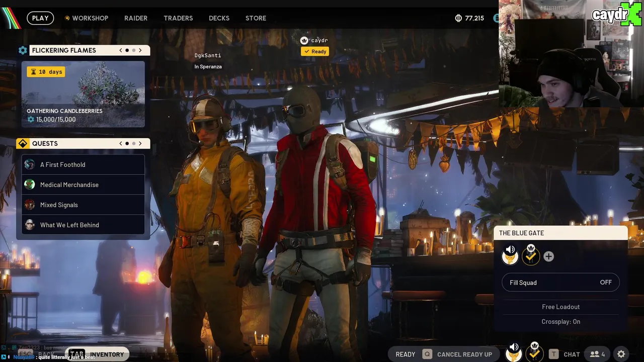Screen dimensions: 644x362
Task: Open the DECKS tab
Action: pos(219,18)
